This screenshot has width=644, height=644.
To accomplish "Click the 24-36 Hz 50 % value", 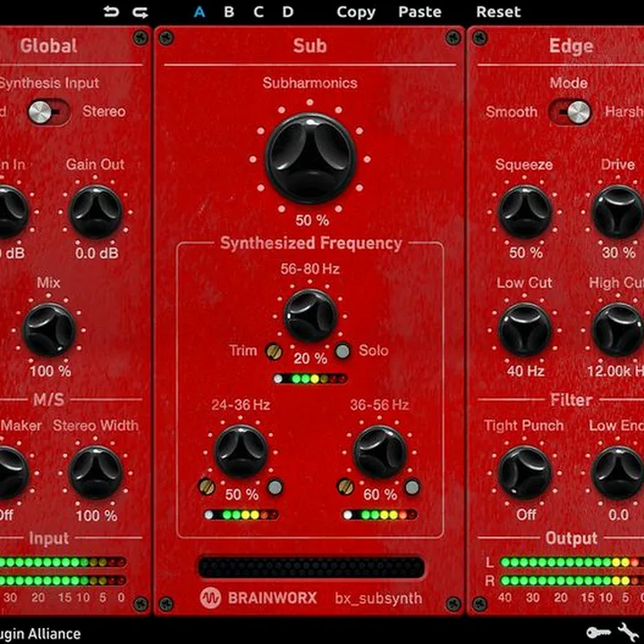I will (x=241, y=495).
